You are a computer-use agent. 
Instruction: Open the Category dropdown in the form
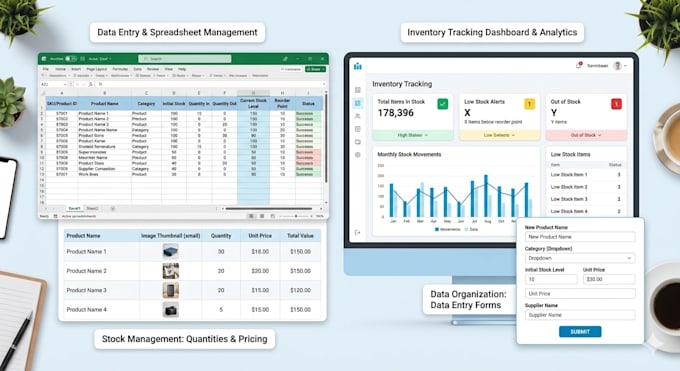(x=580, y=258)
